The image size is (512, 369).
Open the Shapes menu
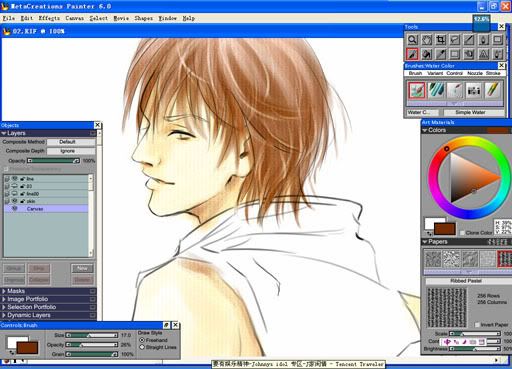coord(143,18)
